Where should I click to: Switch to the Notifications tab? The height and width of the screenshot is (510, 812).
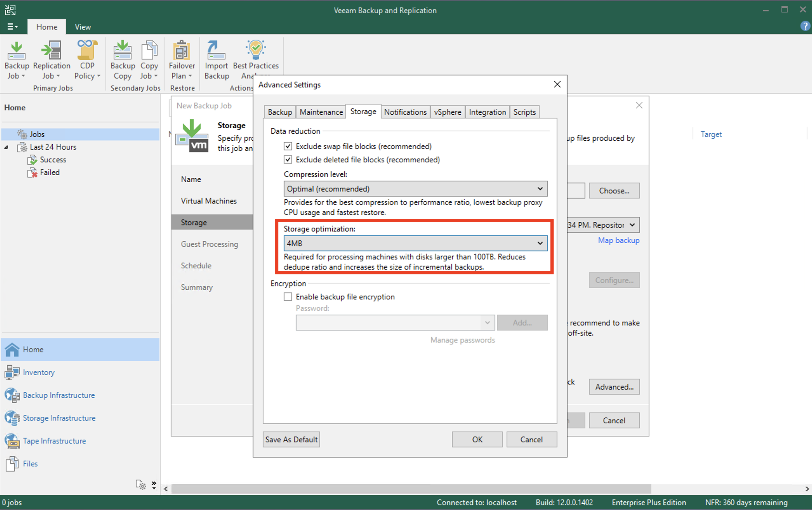click(x=405, y=112)
